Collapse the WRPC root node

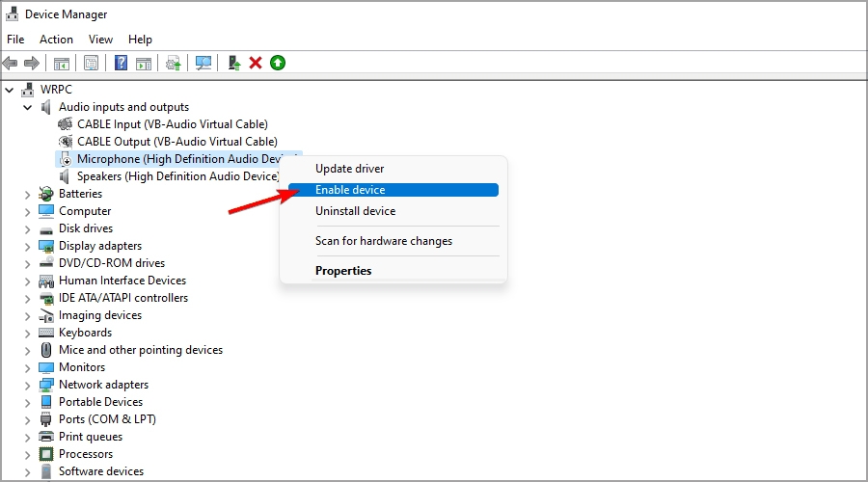pos(10,90)
